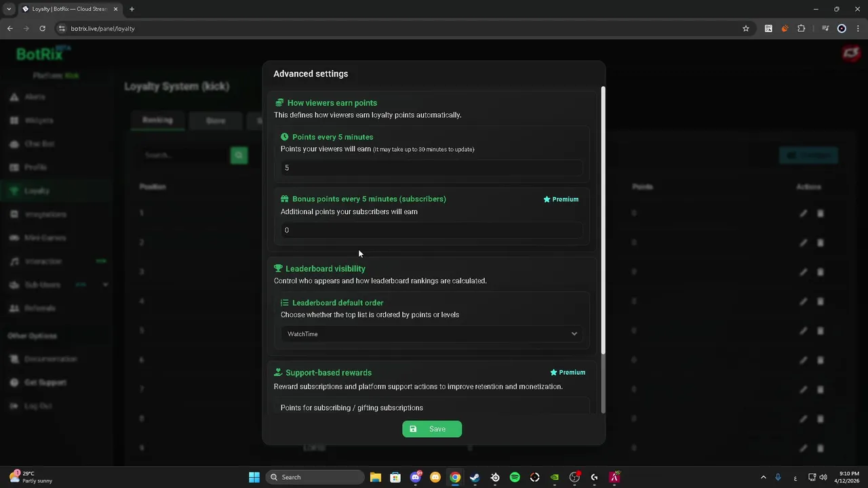The image size is (868, 488).
Task: Edit the Points every 5 minutes value field
Action: pyautogui.click(x=432, y=168)
